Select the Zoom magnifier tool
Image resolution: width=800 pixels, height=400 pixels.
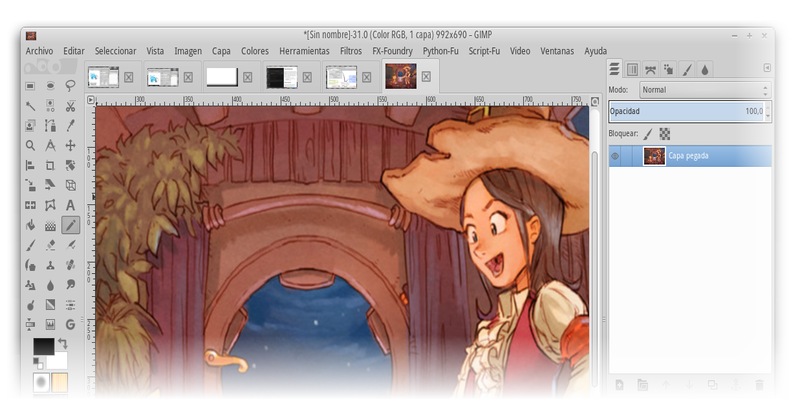pos(30,145)
